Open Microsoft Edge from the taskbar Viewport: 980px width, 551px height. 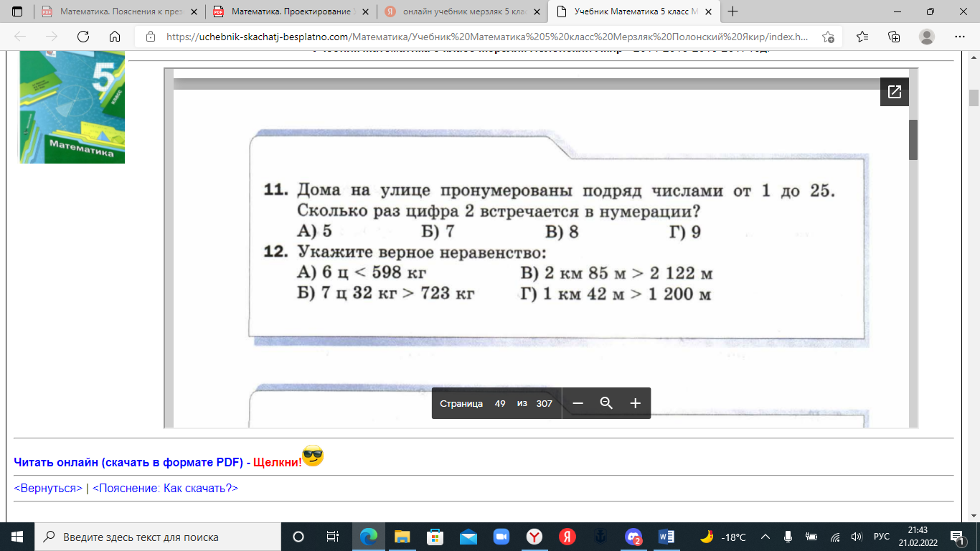369,537
